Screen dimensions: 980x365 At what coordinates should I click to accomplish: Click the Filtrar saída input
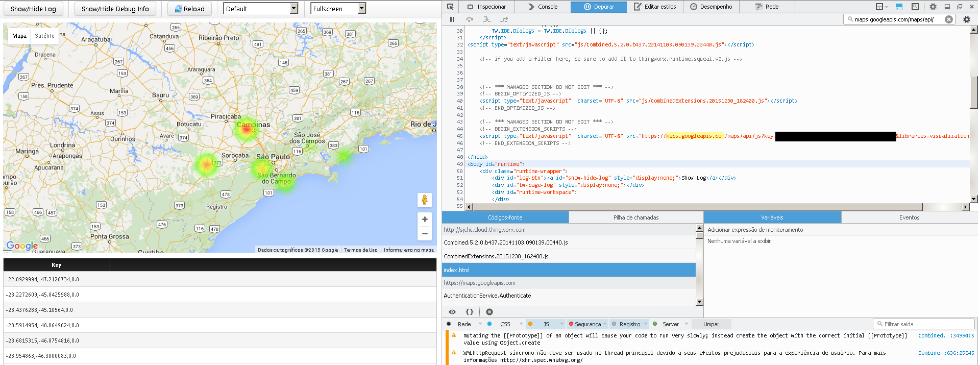(x=924, y=324)
